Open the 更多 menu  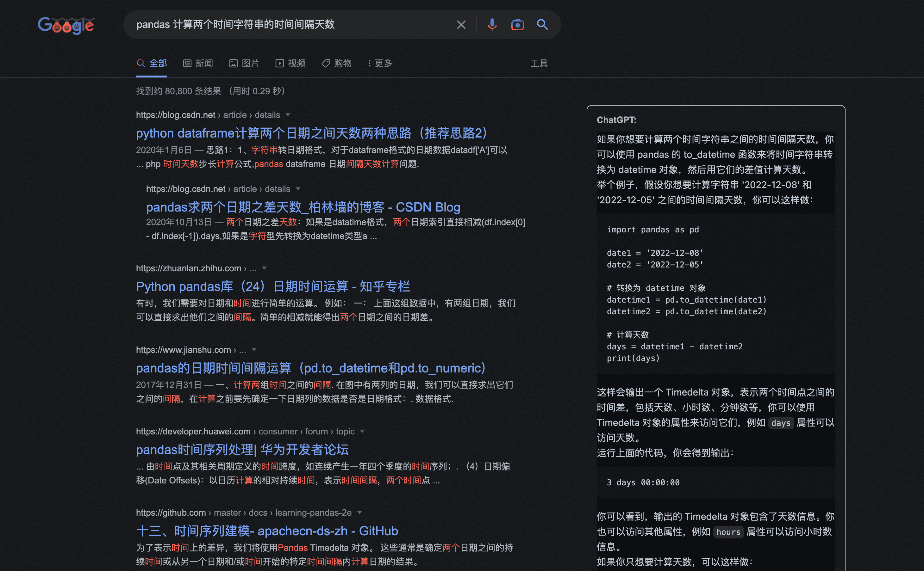380,63
